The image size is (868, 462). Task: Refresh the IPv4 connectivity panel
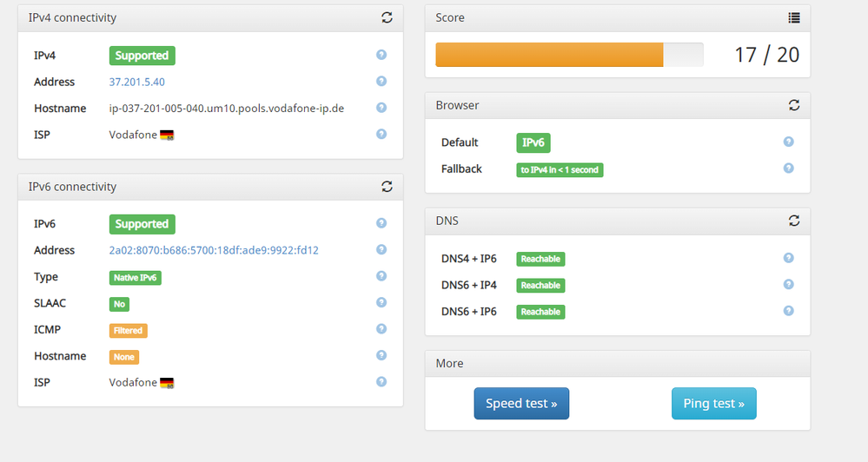(387, 17)
